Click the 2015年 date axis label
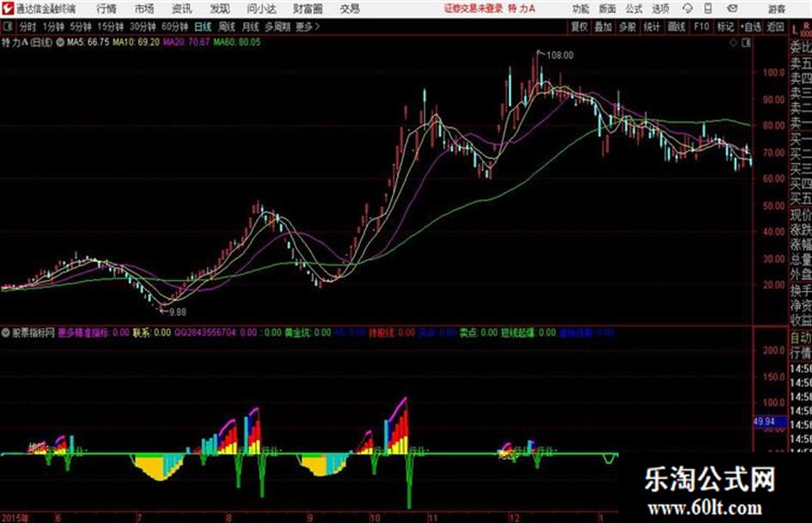Screen dimensions: 812x523 click(x=15, y=518)
